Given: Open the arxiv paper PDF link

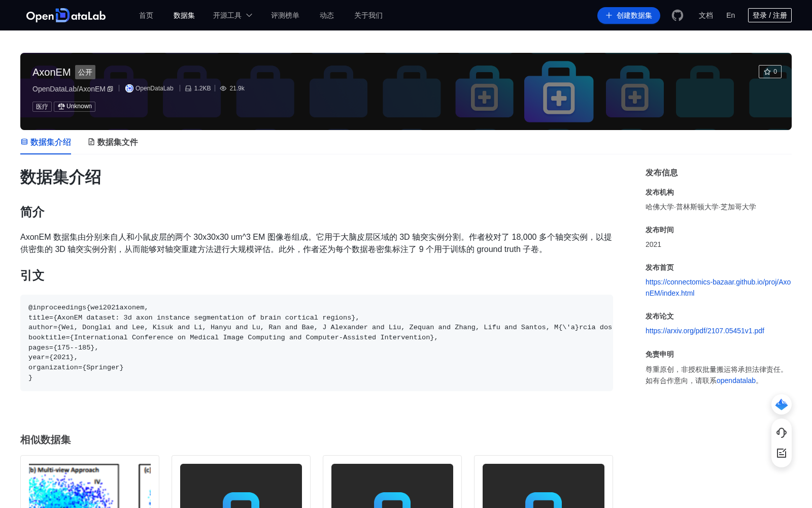Looking at the screenshot, I should (x=705, y=331).
